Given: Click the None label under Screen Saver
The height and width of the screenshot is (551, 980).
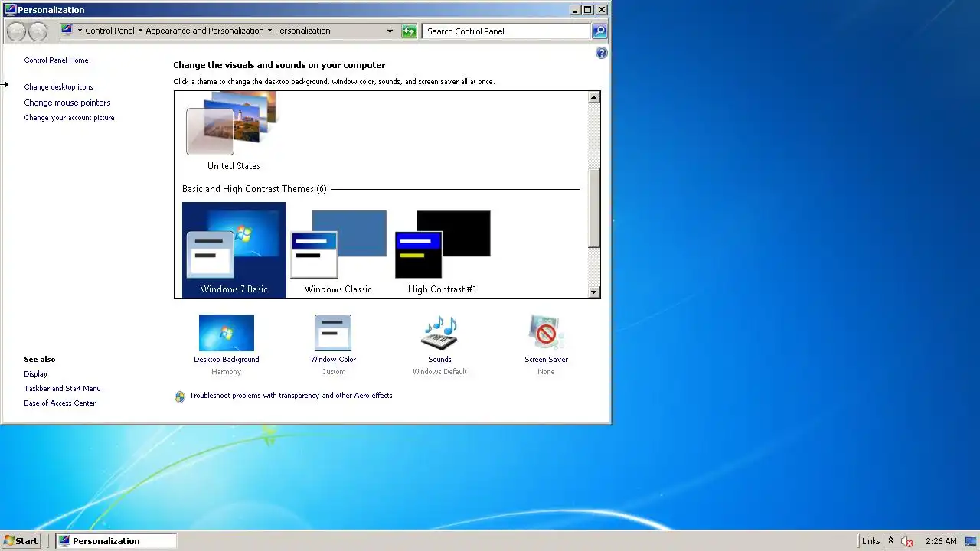Looking at the screenshot, I should [546, 372].
